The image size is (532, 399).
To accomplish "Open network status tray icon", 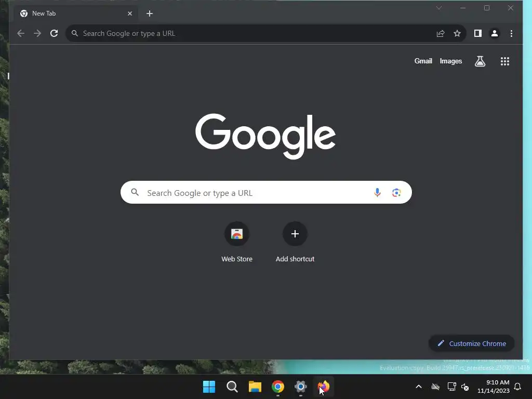I will (x=451, y=387).
